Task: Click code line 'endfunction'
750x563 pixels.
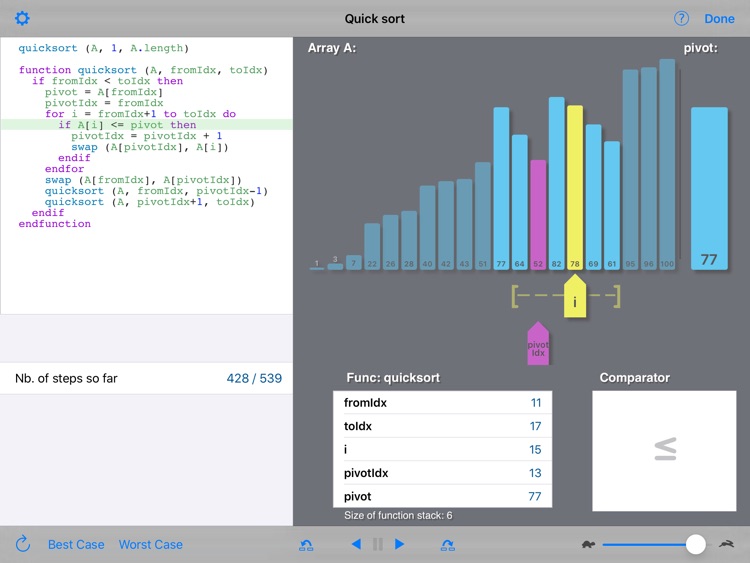Action: tap(55, 224)
